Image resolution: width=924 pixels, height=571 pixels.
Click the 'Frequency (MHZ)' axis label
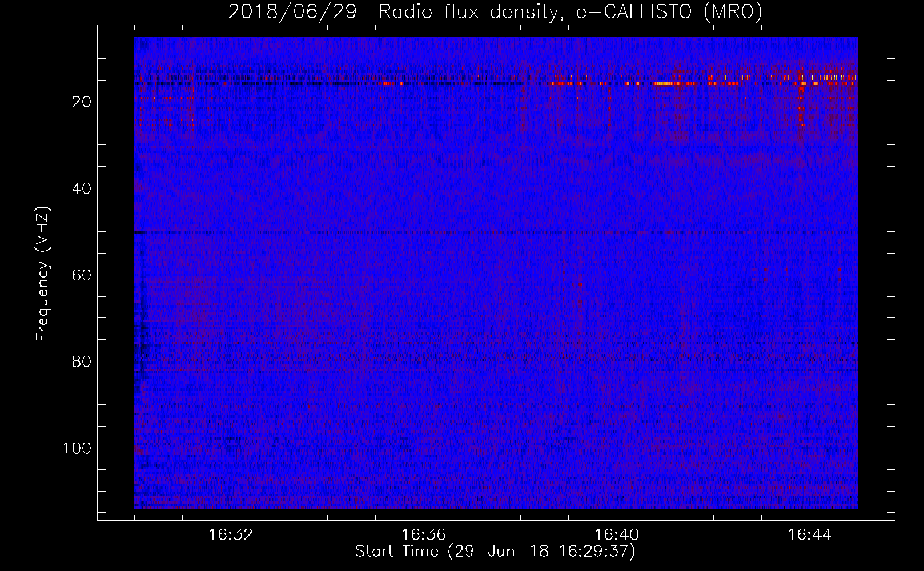[43, 274]
